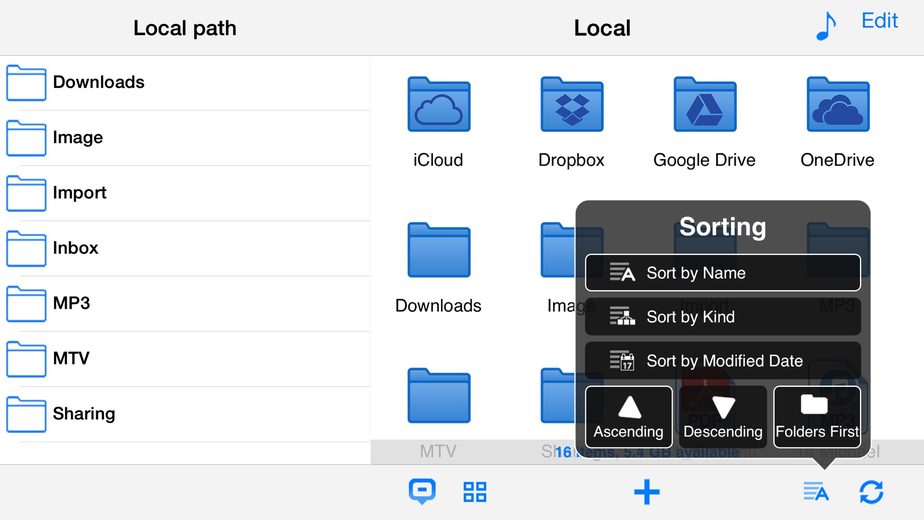Screen dimensions: 924x520
Task: Toggle the Folders First option
Action: click(x=817, y=417)
